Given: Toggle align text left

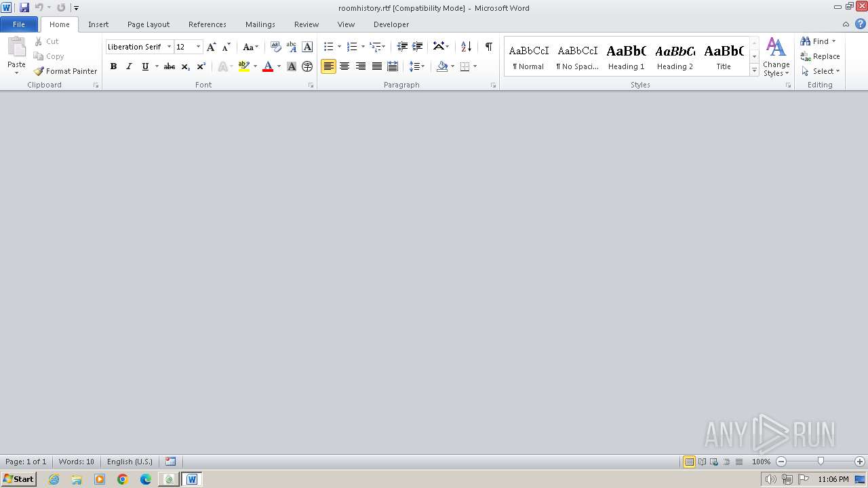Looking at the screenshot, I should (x=328, y=66).
